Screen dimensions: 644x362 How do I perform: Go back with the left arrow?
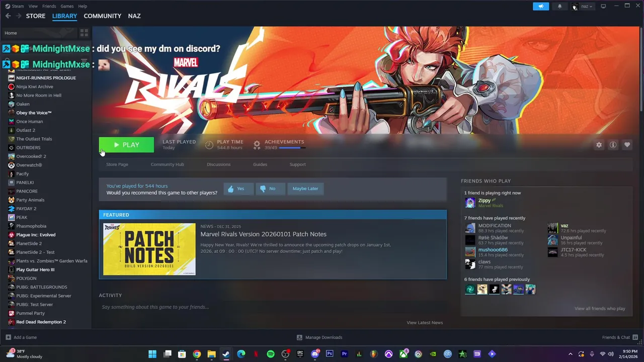pos(8,16)
